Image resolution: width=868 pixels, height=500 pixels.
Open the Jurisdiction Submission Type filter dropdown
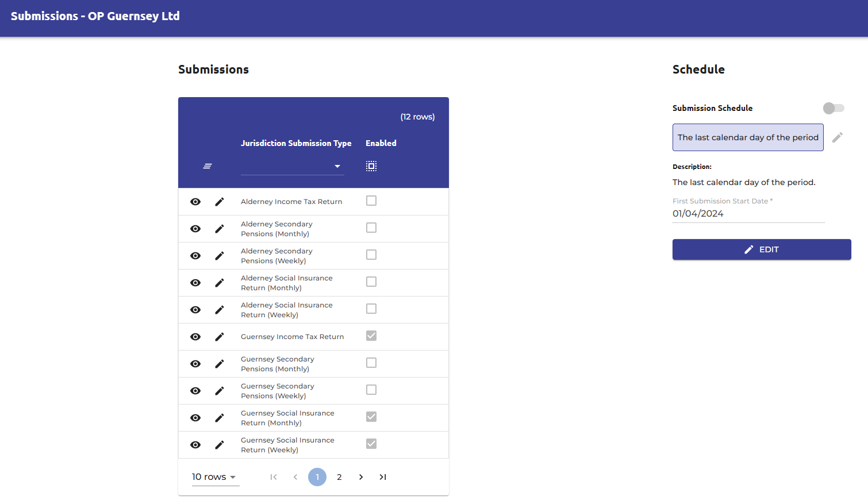(293, 166)
